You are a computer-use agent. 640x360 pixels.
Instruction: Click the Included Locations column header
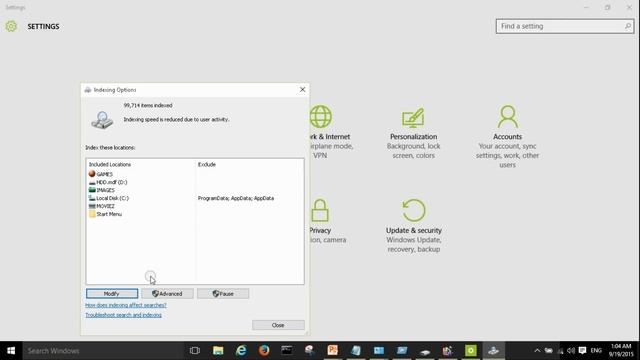tap(110, 164)
